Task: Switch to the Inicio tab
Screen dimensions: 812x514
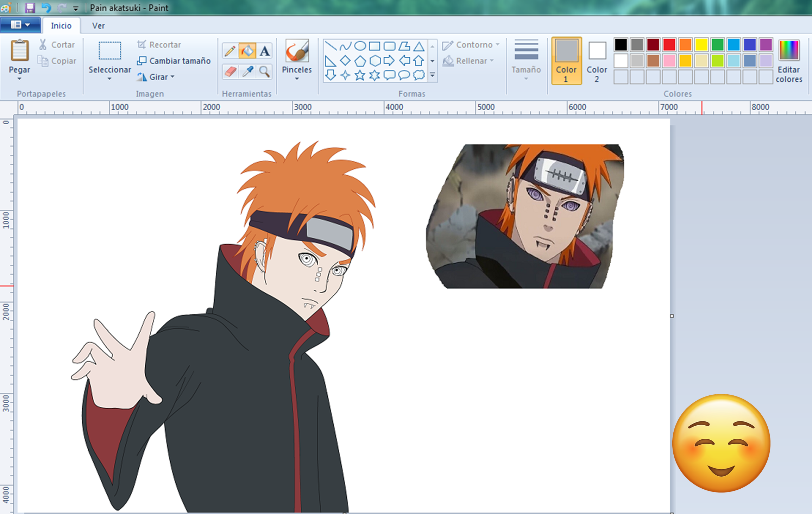Action: tap(61, 26)
